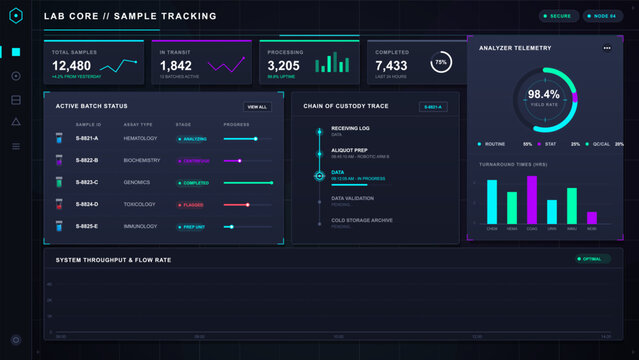Screen dimensions: 639x360
Task: Select the active in-progress timeline node
Action: click(x=320, y=176)
